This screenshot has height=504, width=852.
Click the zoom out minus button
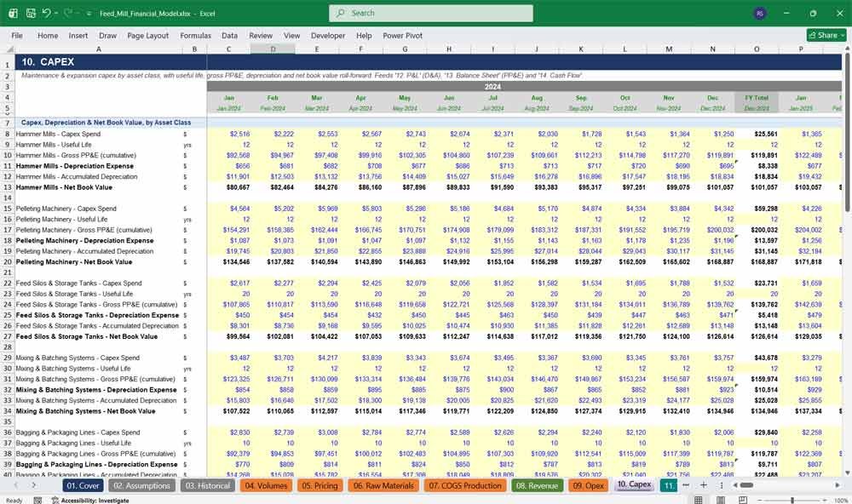[759, 501]
